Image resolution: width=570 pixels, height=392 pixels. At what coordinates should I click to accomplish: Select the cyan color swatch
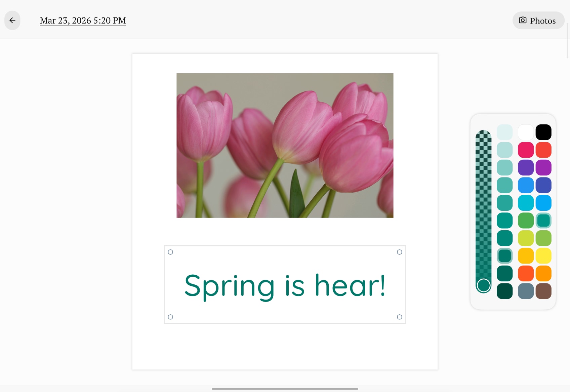(x=526, y=202)
